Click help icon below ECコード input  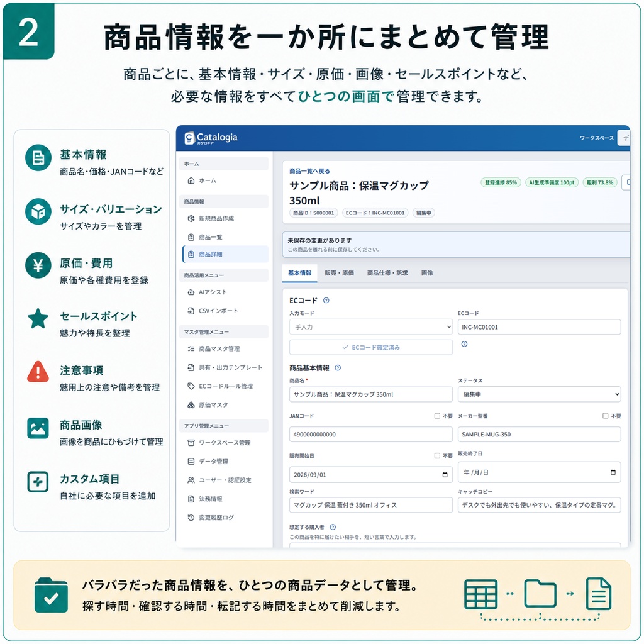(x=464, y=344)
